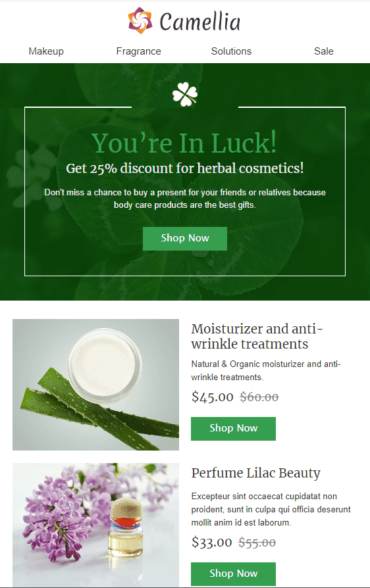The width and height of the screenshot is (370, 588).
Task: Click the crossed-out $55.00 price
Action: [257, 542]
